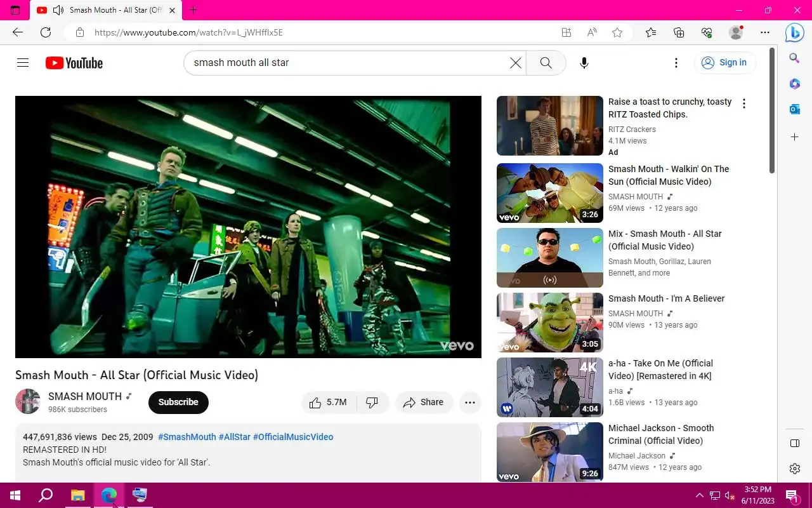The width and height of the screenshot is (812, 508).
Task: Select the Smash Mouth - All Star tab
Action: point(106,10)
